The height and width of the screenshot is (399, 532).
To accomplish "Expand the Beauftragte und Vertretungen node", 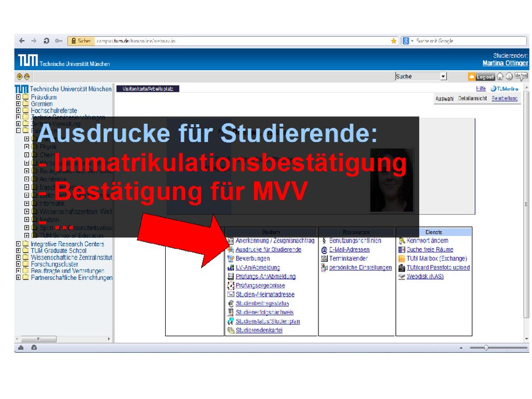I will point(18,271).
